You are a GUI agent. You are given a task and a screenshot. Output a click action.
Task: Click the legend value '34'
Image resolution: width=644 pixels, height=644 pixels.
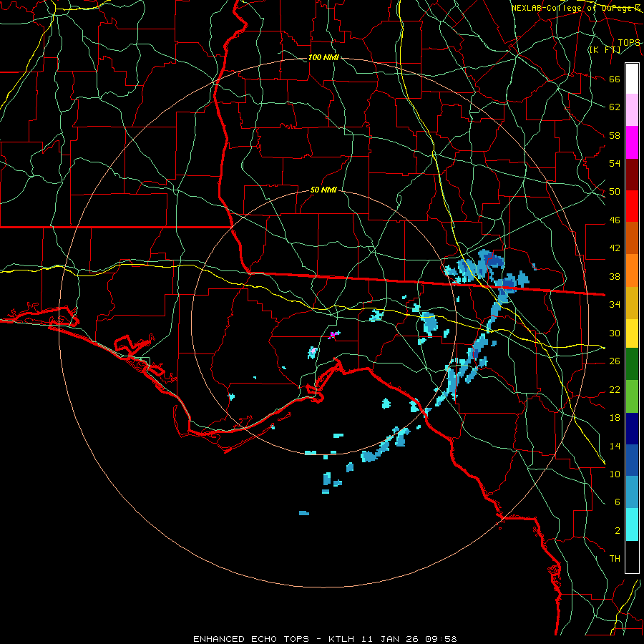pos(615,304)
